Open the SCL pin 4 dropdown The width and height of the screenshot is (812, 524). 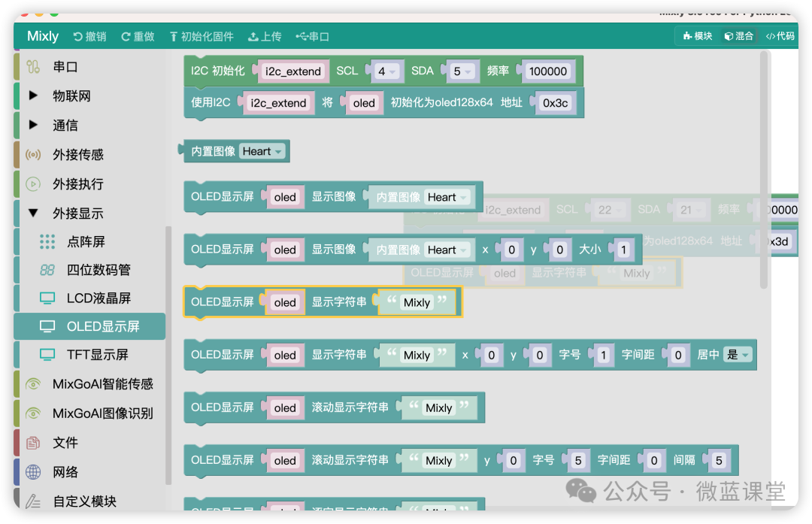click(x=387, y=71)
